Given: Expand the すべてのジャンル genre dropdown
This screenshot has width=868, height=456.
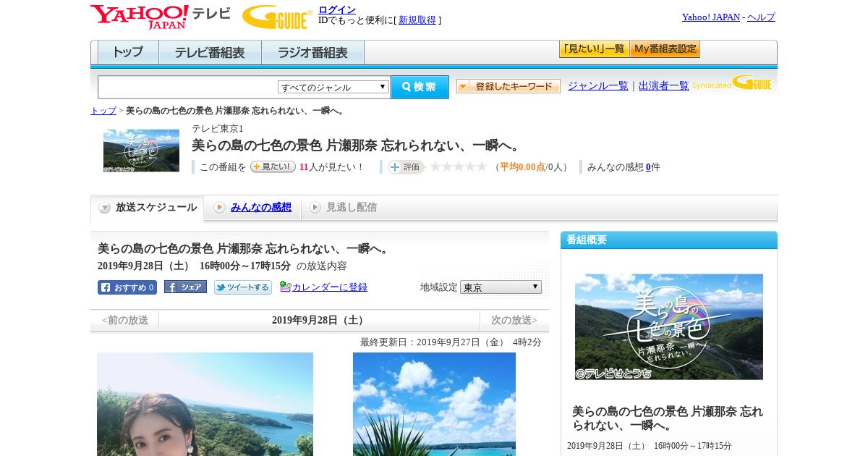Looking at the screenshot, I should pyautogui.click(x=333, y=87).
